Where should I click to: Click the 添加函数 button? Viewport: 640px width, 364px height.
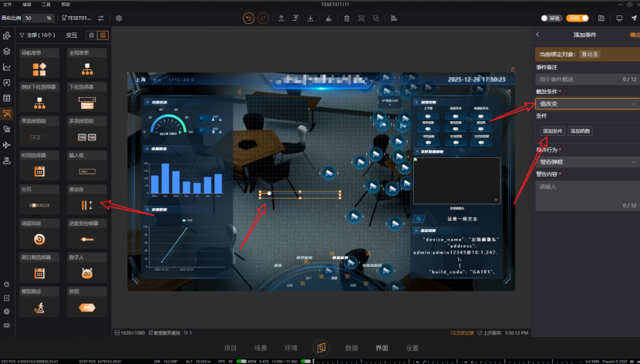pos(581,131)
